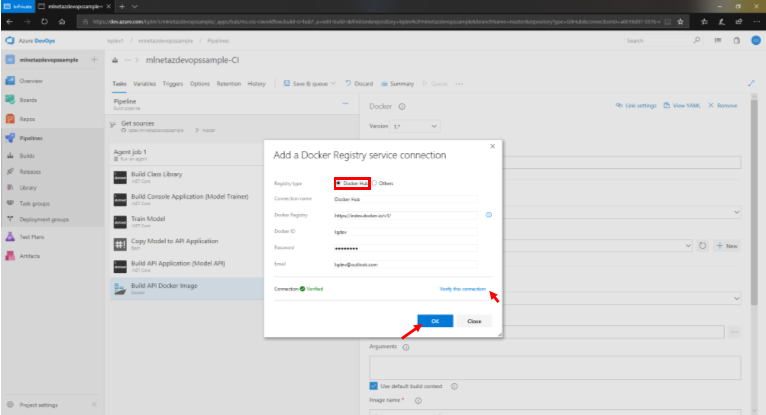
Task: Click the Connection name input field
Action: [x=405, y=199]
